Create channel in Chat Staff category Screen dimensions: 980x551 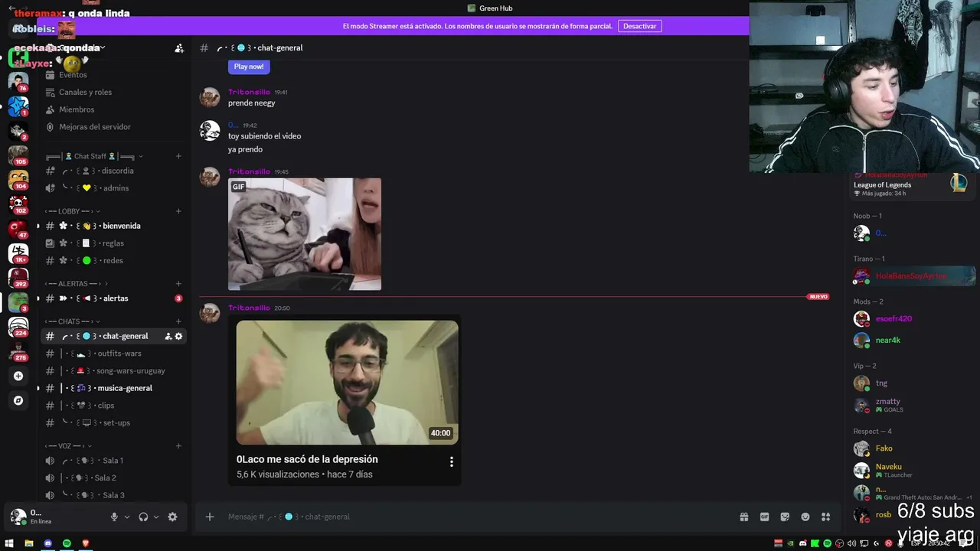[x=178, y=156]
